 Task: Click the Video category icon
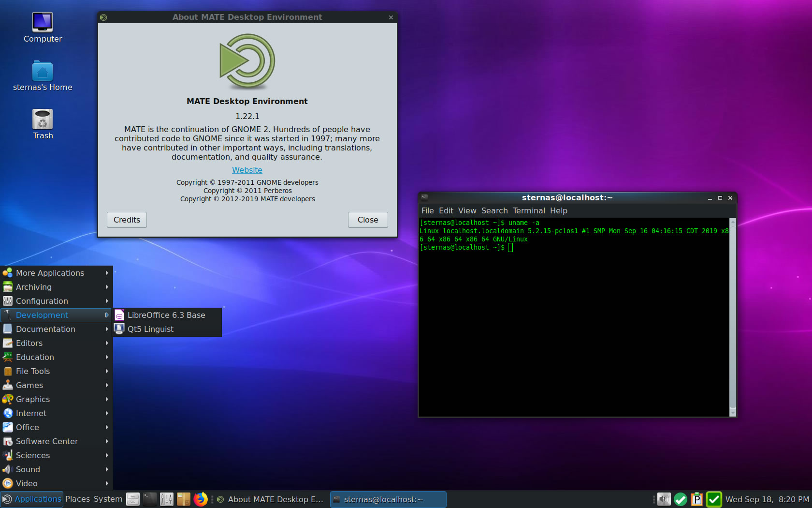click(x=8, y=483)
